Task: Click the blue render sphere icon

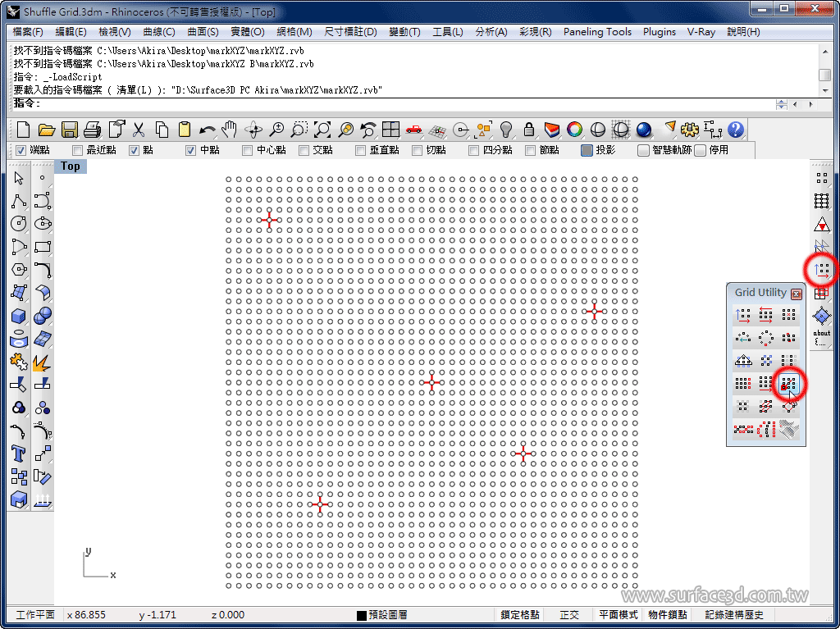Action: (644, 130)
